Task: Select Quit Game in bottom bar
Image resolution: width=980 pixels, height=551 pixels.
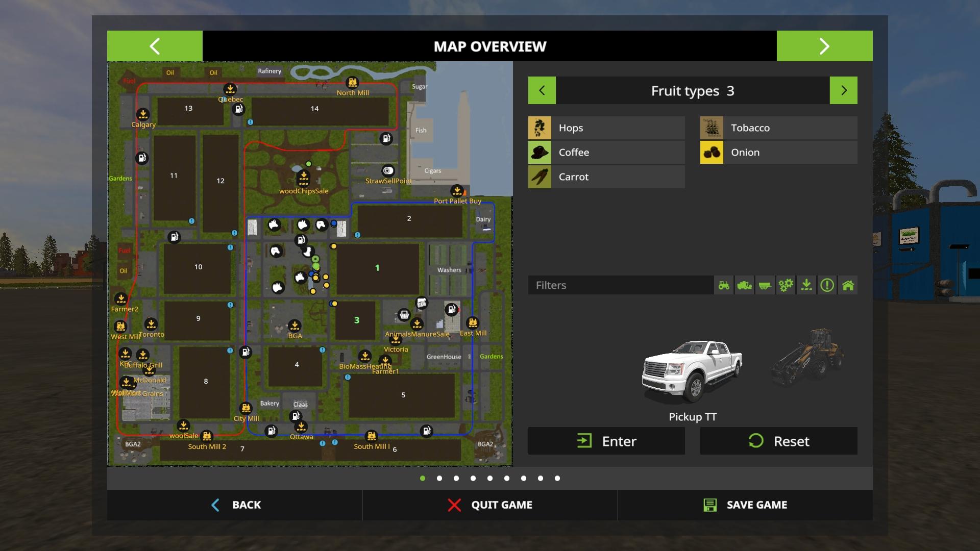Action: click(x=489, y=505)
